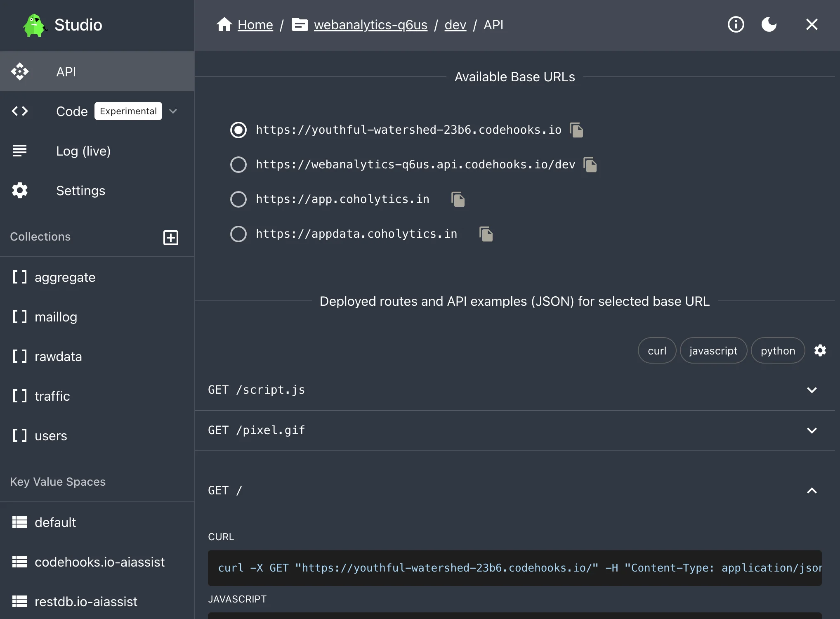Toggle dark mode moon icon
840x619 pixels.
coord(769,24)
